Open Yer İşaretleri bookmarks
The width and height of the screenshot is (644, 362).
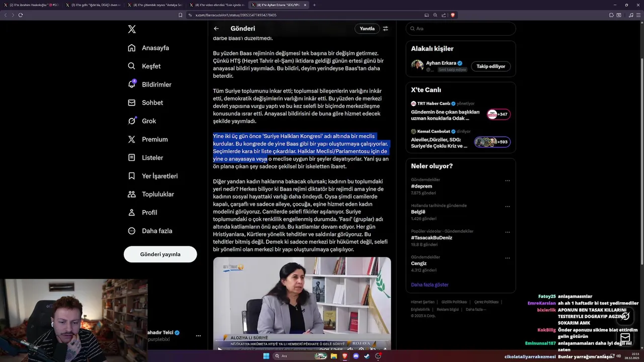(x=152, y=176)
